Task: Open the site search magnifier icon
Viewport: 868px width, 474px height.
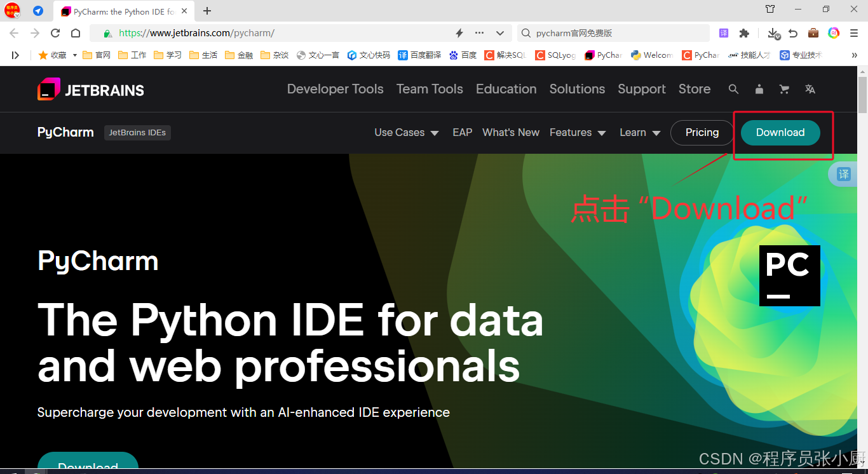Action: (733, 90)
